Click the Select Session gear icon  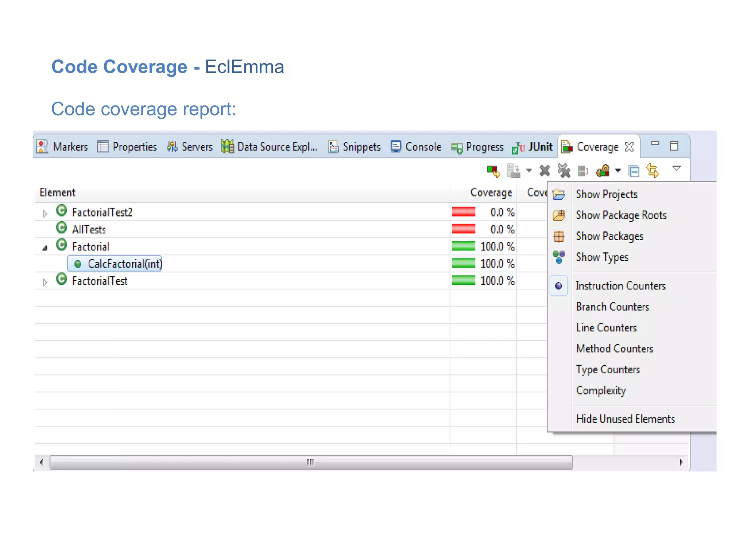click(603, 171)
